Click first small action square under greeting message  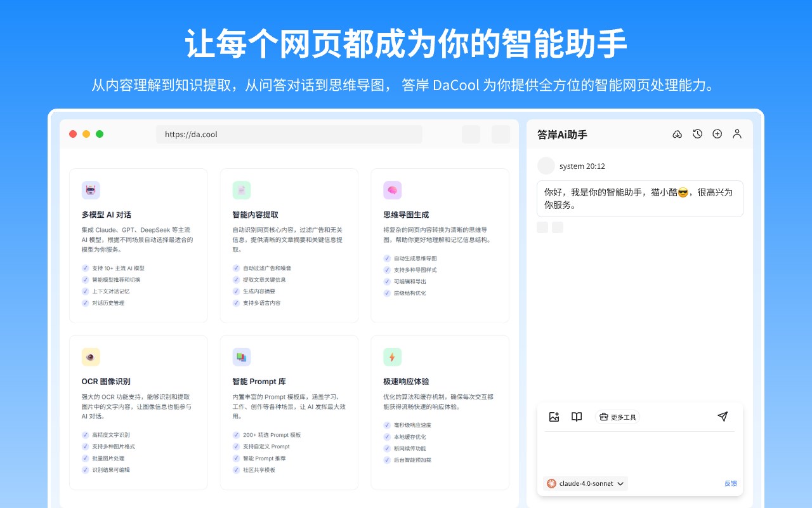click(x=542, y=227)
